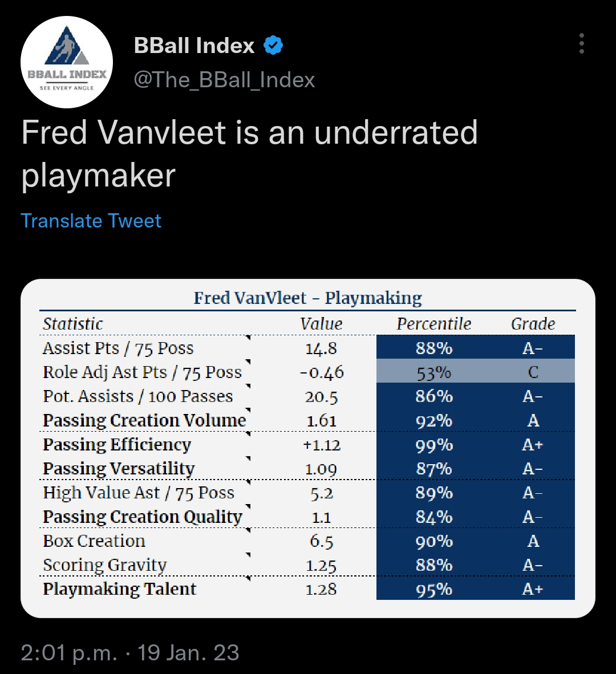This screenshot has width=616, height=674.
Task: Click the Percentile column header
Action: point(434,324)
